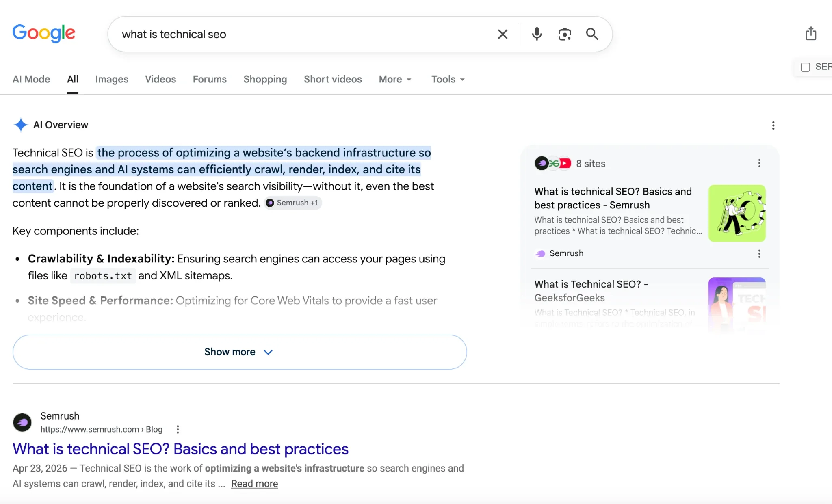The width and height of the screenshot is (832, 504).
Task: Toggle the SER checkbox at right edge
Action: [x=805, y=67]
